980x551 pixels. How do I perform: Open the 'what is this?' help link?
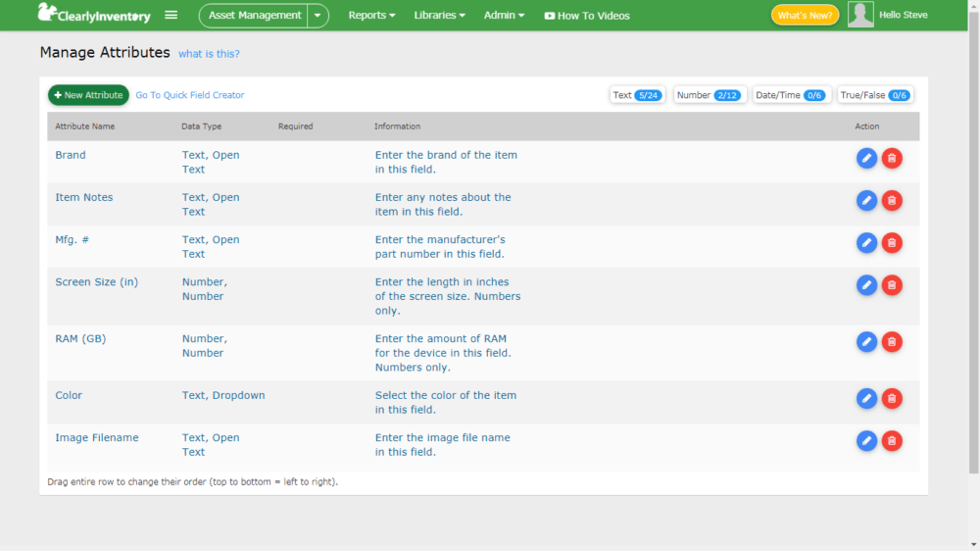[209, 54]
